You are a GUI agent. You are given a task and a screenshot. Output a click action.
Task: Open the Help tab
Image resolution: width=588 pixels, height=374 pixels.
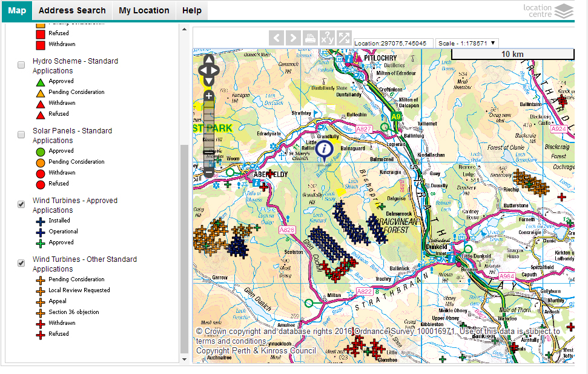[x=192, y=10]
